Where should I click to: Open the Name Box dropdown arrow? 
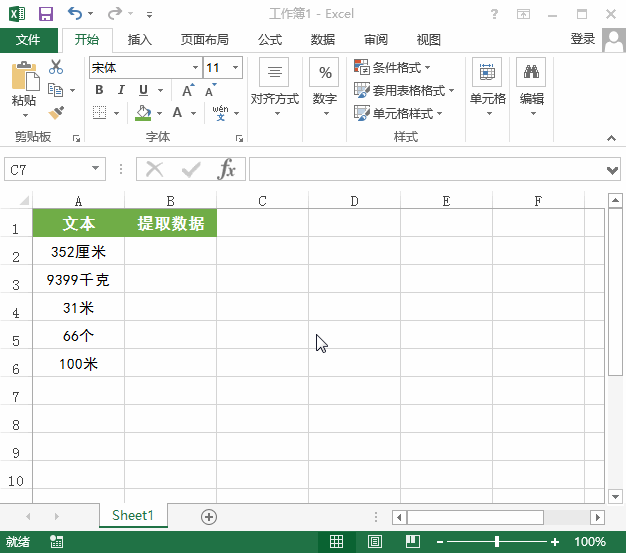click(x=96, y=170)
